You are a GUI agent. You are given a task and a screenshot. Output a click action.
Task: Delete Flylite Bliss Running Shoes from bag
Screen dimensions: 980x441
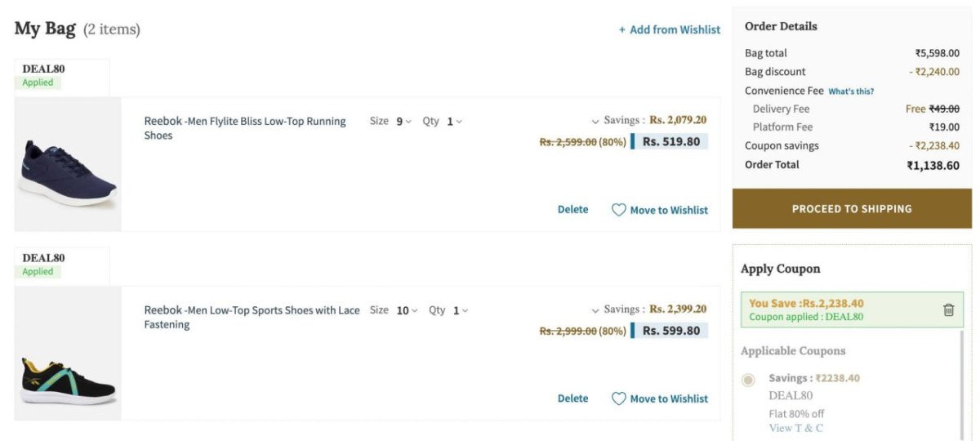(x=572, y=210)
